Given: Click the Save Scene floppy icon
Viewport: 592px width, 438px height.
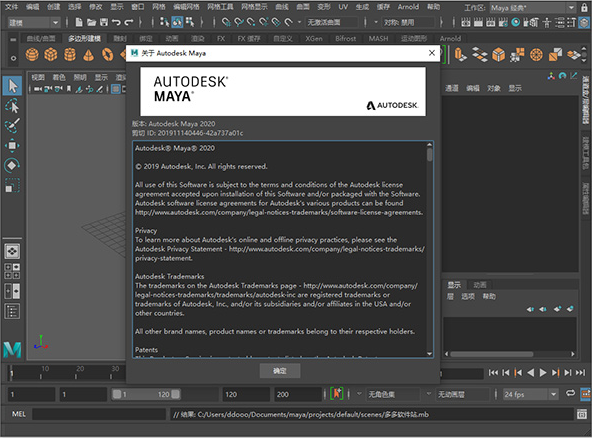Looking at the screenshot, I should coord(104,23).
